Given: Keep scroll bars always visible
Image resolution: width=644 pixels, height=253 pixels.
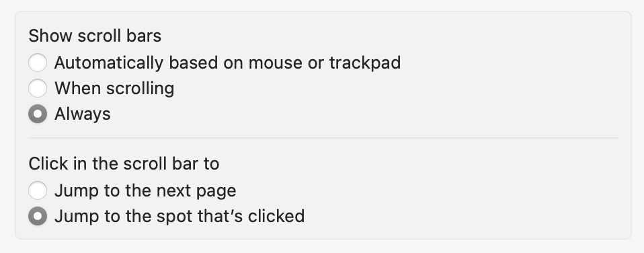Looking at the screenshot, I should tap(38, 114).
